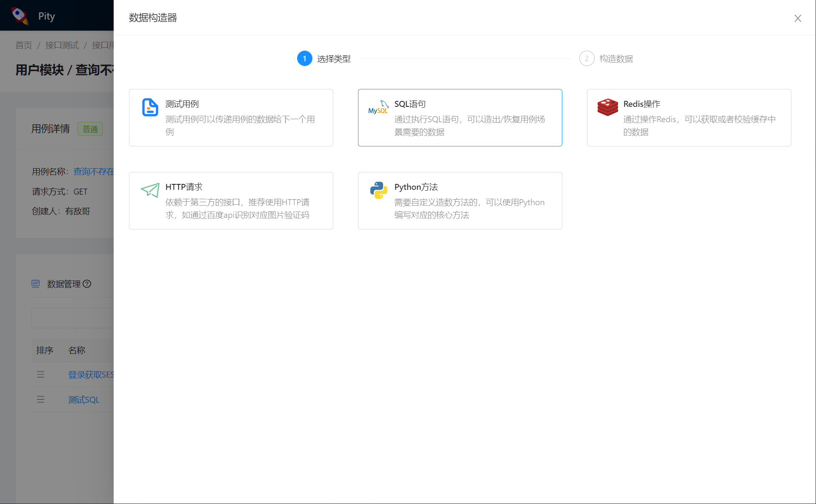Screen dimensions: 816x504
Task: Click the 创建人: 有敌哥 text
Action: coord(61,211)
